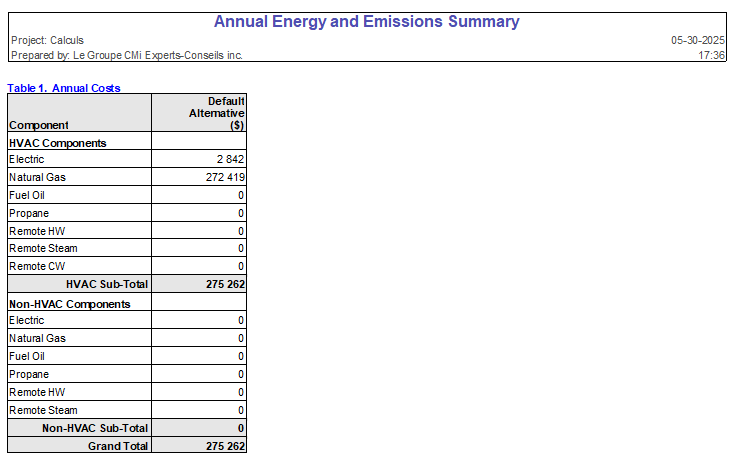Select Remote Steam label under Non-HVAC Components
This screenshot has height=456, width=730.
click(x=43, y=410)
